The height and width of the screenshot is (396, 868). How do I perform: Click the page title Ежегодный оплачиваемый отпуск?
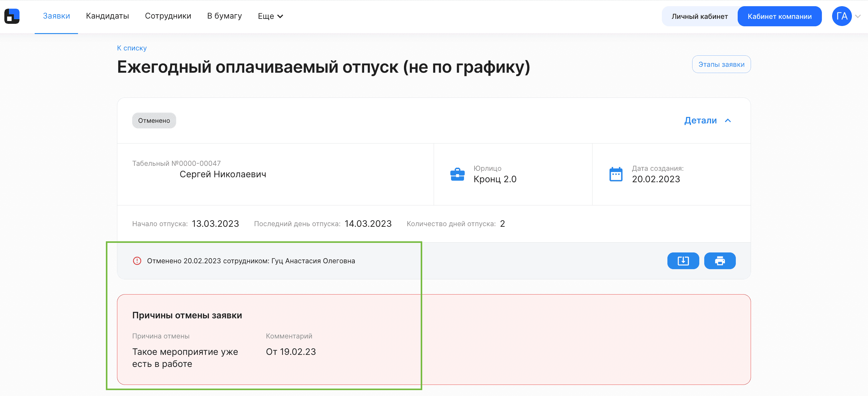pyautogui.click(x=323, y=67)
